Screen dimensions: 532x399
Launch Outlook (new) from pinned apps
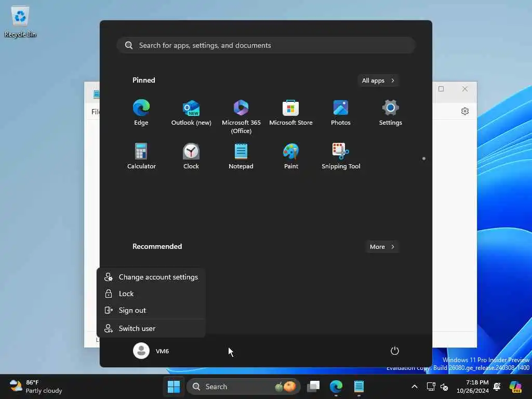coord(191,113)
